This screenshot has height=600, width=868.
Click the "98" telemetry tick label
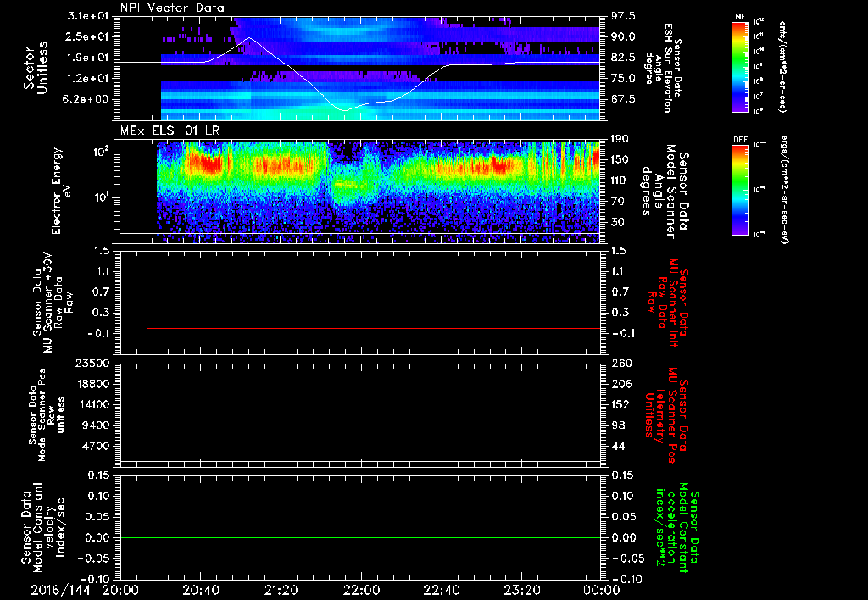[x=618, y=425]
